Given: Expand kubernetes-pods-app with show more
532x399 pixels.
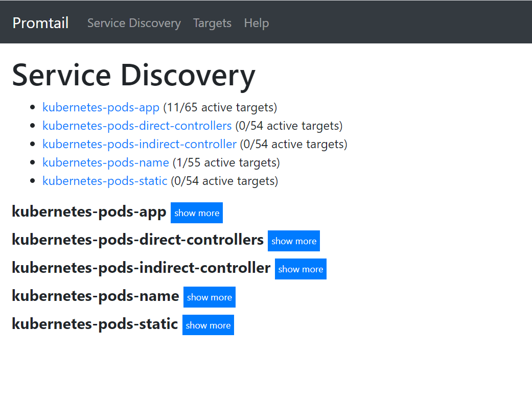Looking at the screenshot, I should [197, 213].
